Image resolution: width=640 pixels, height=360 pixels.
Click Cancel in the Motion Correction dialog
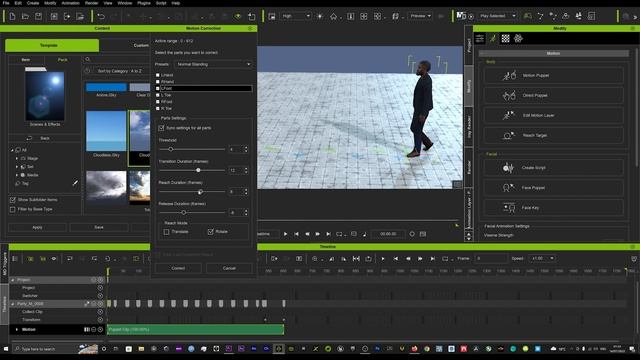[229, 268]
